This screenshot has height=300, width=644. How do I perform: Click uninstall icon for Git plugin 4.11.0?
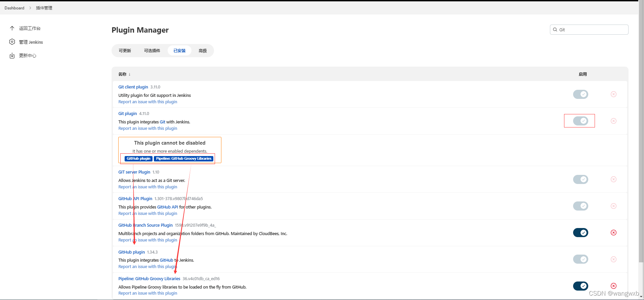pos(613,121)
